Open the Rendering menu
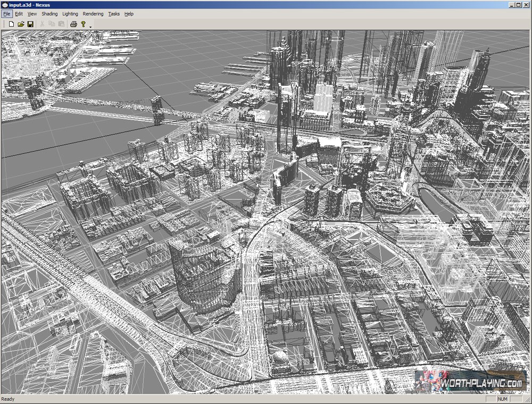This screenshot has width=532, height=404. pyautogui.click(x=93, y=14)
